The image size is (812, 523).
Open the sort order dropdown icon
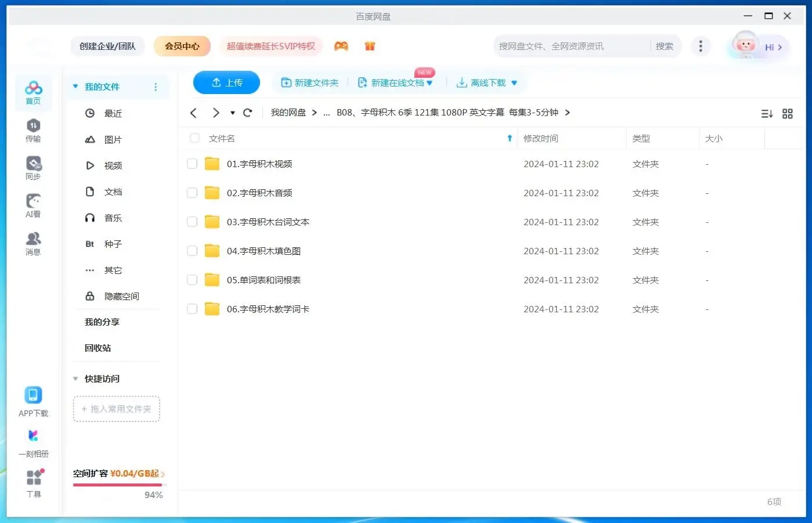[x=767, y=114]
